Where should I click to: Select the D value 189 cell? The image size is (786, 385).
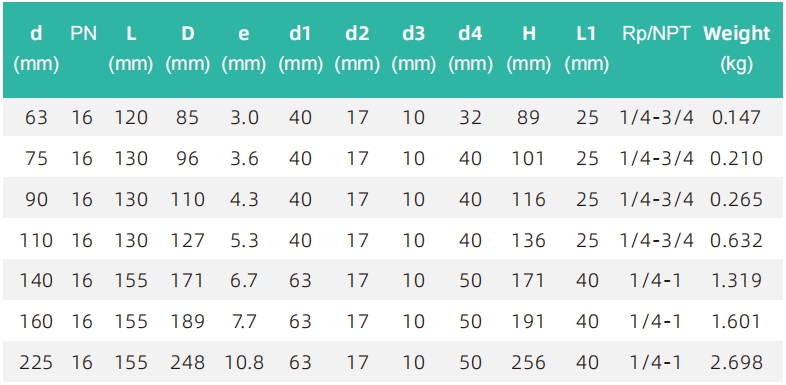point(187,321)
